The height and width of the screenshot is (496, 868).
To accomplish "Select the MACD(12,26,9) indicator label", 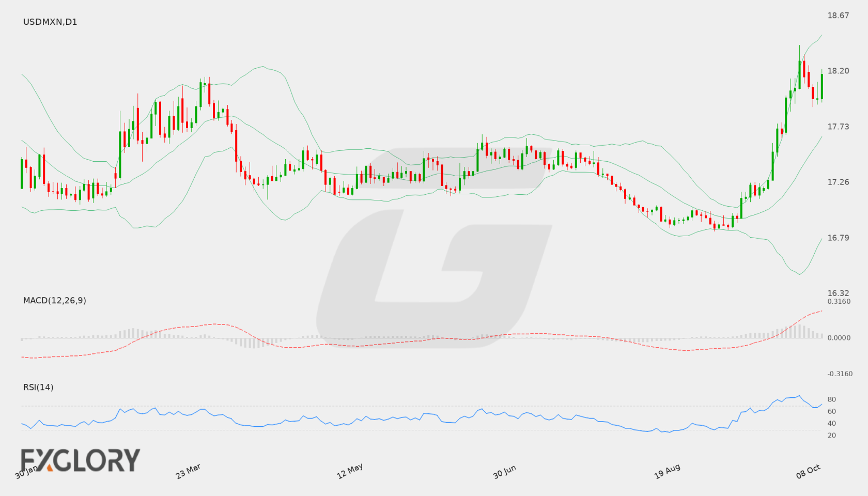I will tap(54, 300).
